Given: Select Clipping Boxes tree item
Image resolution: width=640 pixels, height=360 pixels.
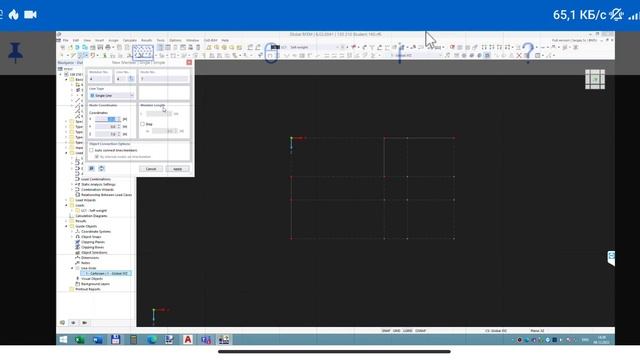Looking at the screenshot, I should click(x=92, y=247).
